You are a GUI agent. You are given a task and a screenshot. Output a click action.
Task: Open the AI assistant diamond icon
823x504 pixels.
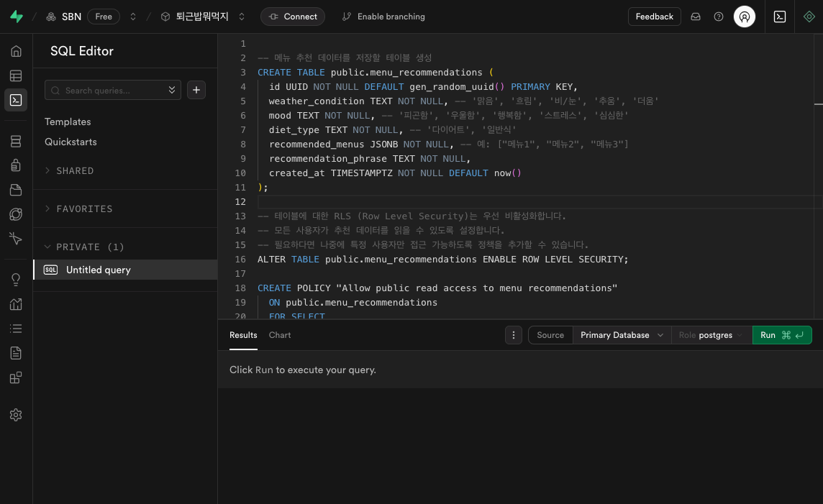point(809,17)
